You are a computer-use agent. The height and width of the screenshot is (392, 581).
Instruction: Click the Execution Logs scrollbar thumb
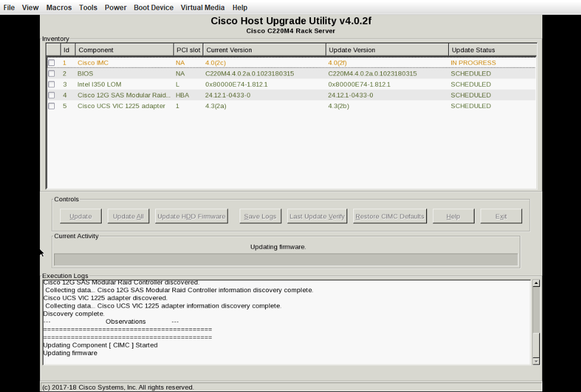(536, 345)
